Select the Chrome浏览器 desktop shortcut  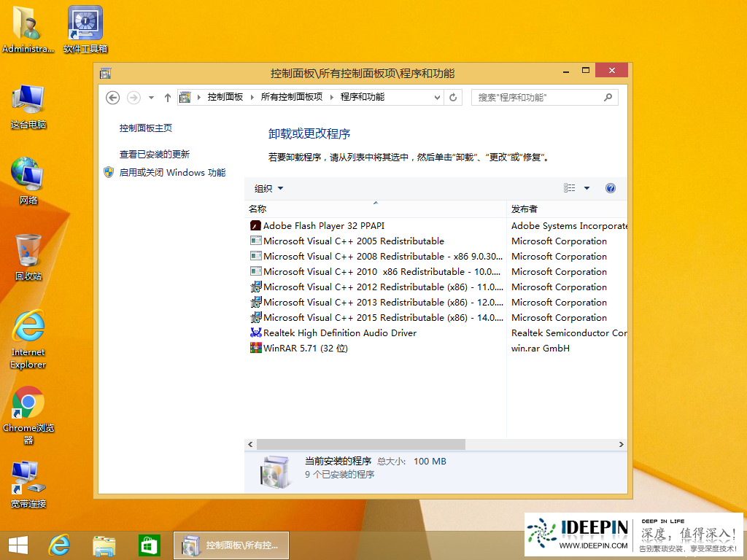(x=28, y=415)
